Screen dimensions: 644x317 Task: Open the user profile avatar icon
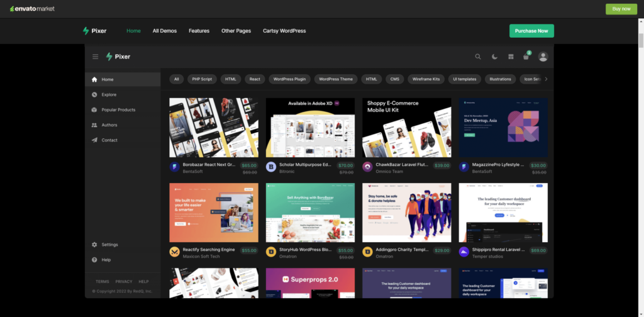[543, 57]
